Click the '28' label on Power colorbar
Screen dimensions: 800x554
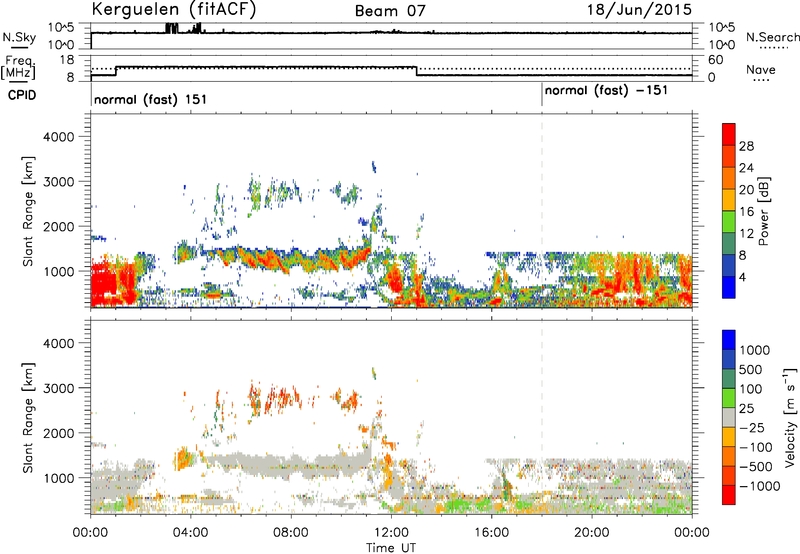(x=746, y=146)
